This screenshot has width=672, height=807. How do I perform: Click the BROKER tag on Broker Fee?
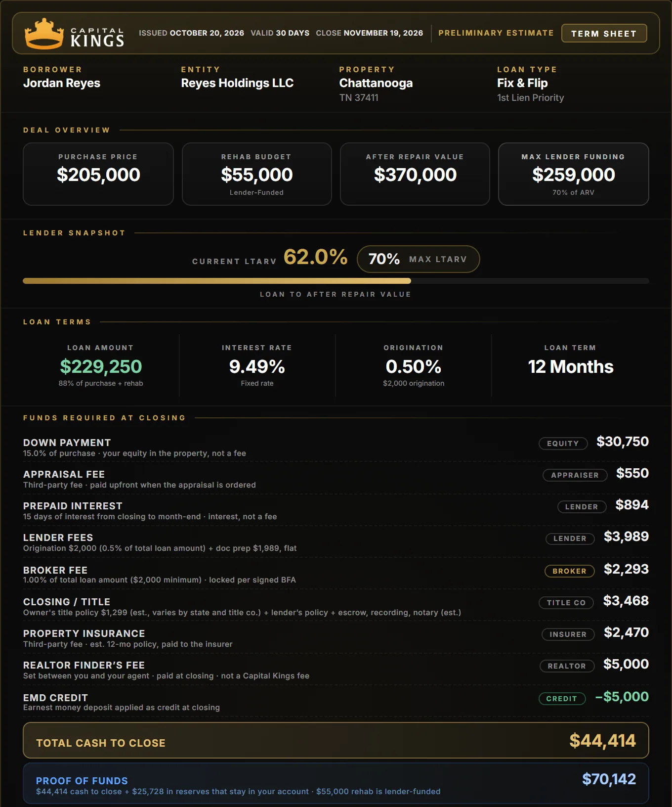point(569,571)
